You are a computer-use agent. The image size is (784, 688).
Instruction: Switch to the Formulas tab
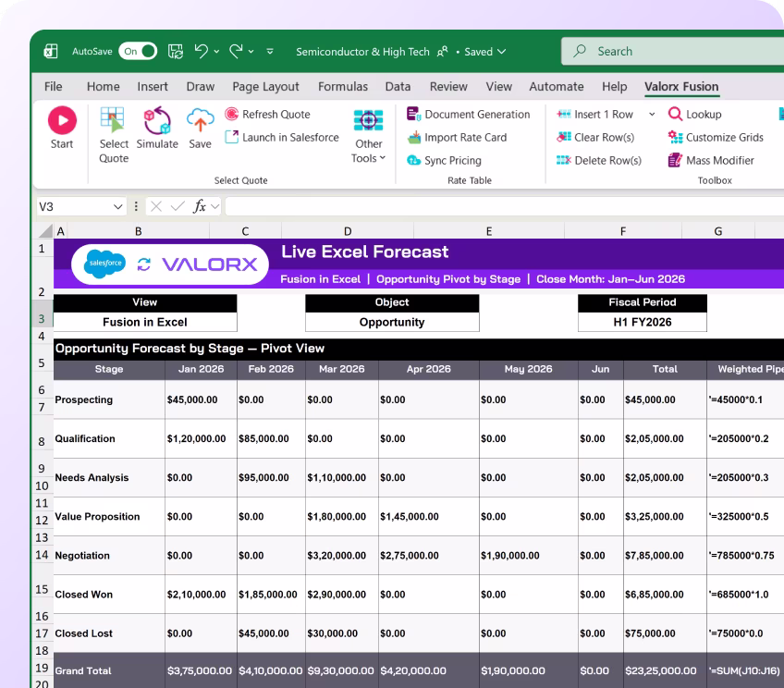pyautogui.click(x=343, y=87)
